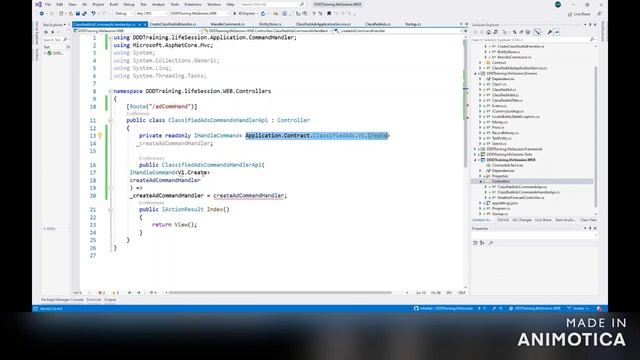Switch to the ClassifiedAdsApplicationService.cs tab
Screen dimensions: 640x360
(323, 24)
